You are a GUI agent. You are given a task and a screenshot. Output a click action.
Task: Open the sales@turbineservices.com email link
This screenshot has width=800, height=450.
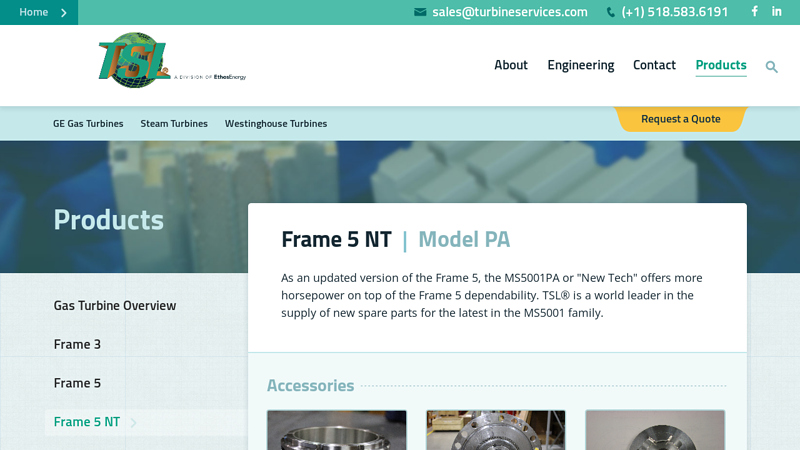510,12
